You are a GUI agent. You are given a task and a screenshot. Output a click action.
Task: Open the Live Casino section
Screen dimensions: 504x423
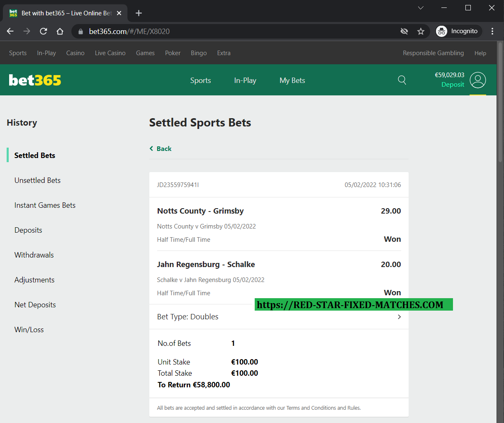pos(110,53)
